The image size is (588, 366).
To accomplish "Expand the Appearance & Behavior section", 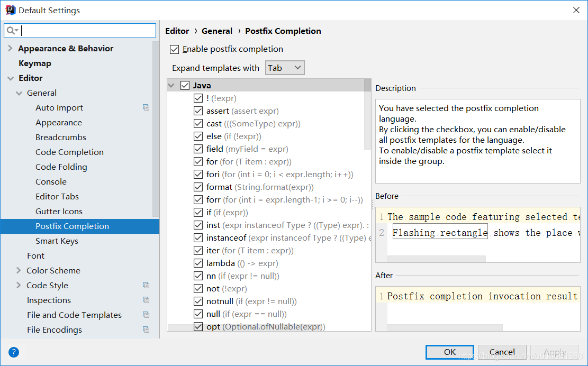I will click(x=10, y=48).
